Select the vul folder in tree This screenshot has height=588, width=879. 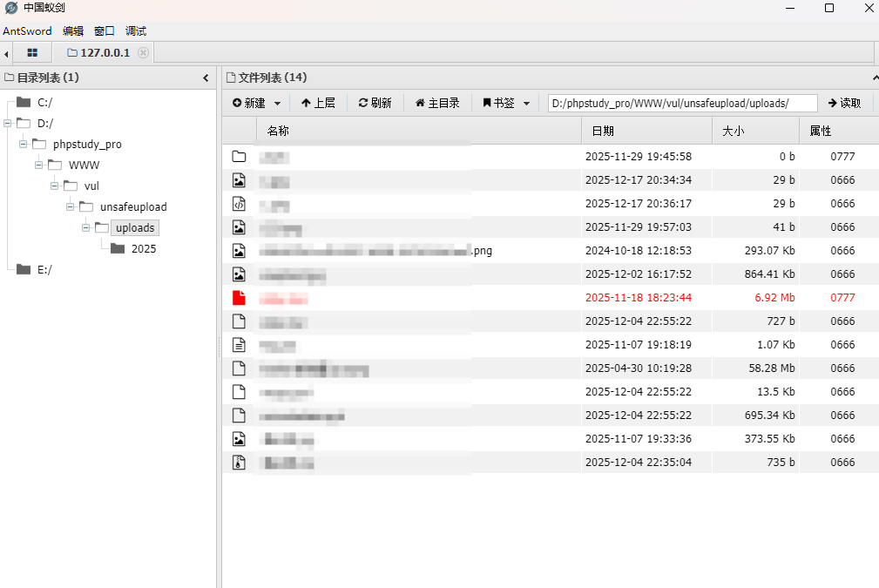91,186
